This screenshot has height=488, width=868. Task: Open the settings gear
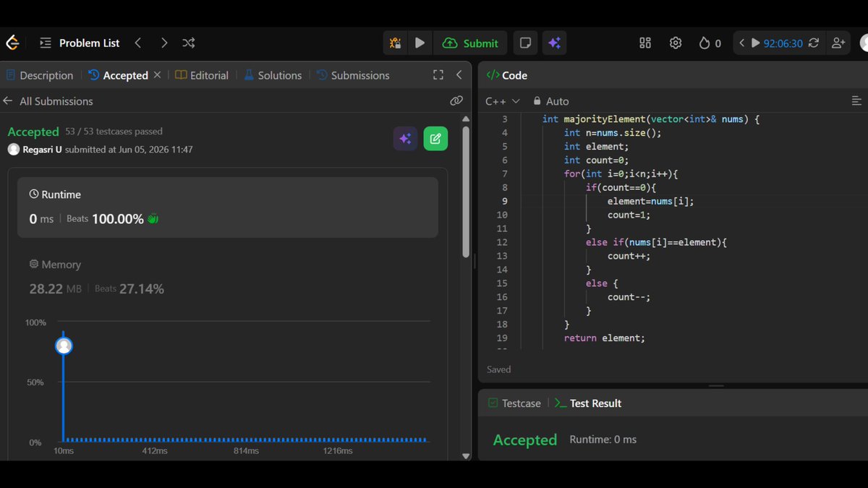(676, 43)
